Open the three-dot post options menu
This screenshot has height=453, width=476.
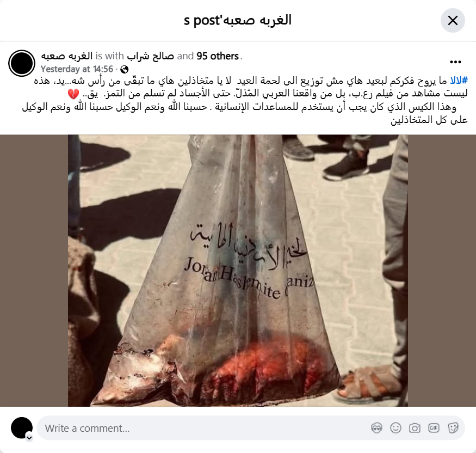[x=455, y=62]
